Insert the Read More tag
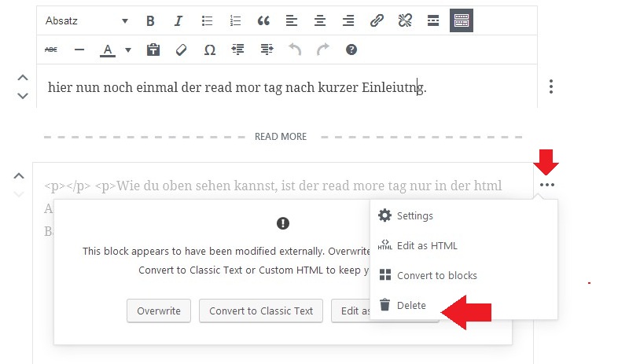 pos(433,21)
